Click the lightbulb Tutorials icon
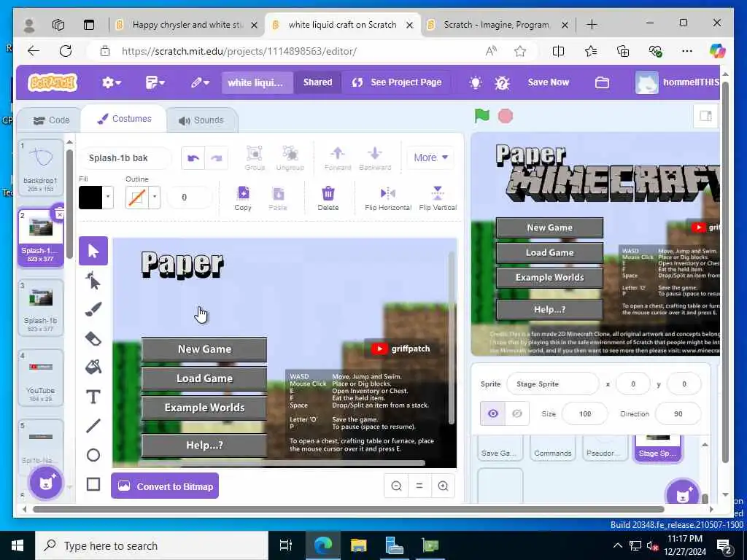This screenshot has height=560, width=747. pos(475,82)
